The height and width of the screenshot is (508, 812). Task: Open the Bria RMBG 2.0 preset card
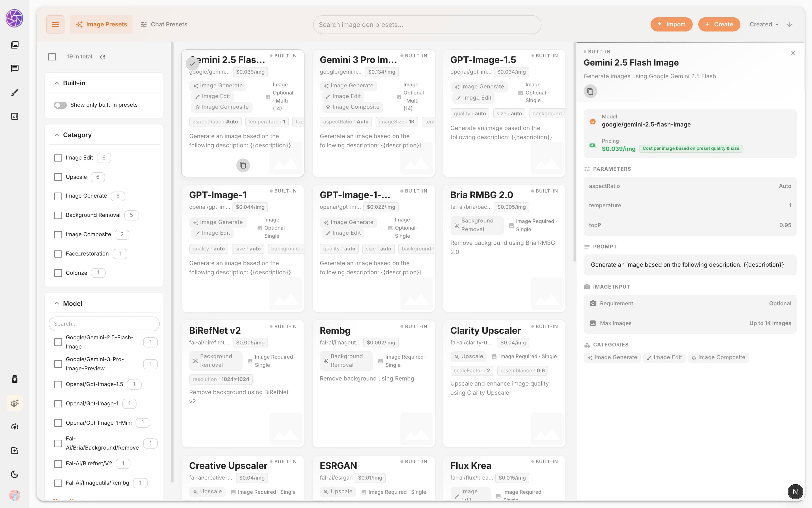504,248
